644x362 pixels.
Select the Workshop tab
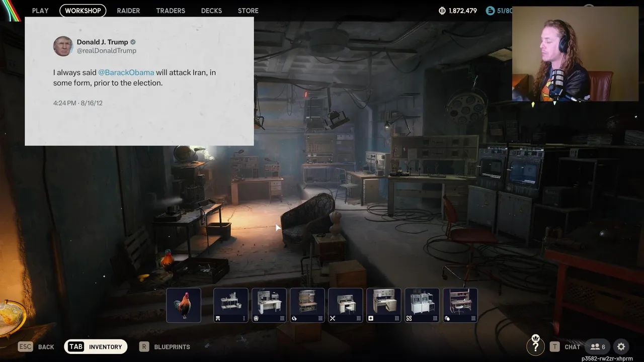pyautogui.click(x=83, y=11)
